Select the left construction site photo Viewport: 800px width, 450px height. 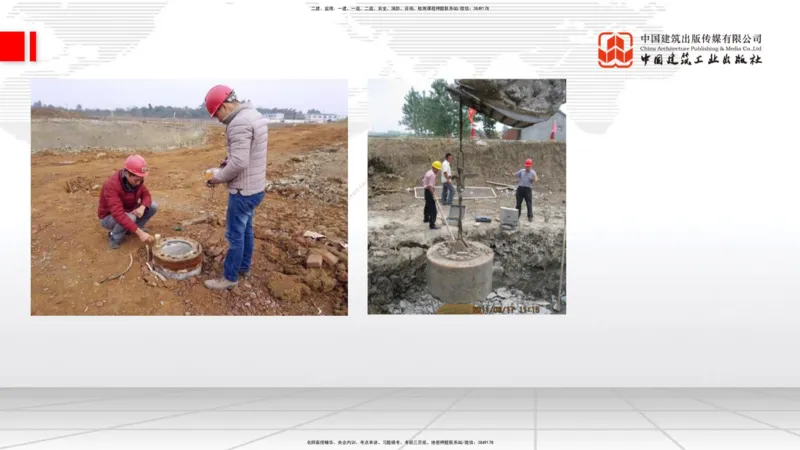coord(189,197)
